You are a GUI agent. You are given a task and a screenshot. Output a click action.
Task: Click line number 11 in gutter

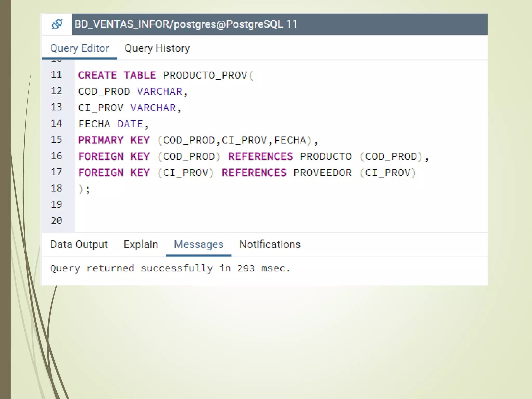[x=56, y=75]
